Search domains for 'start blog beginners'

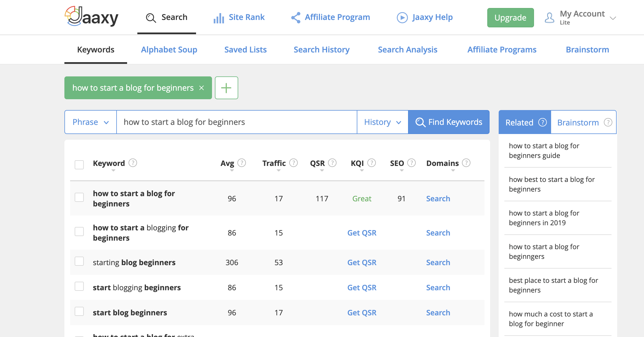(438, 312)
